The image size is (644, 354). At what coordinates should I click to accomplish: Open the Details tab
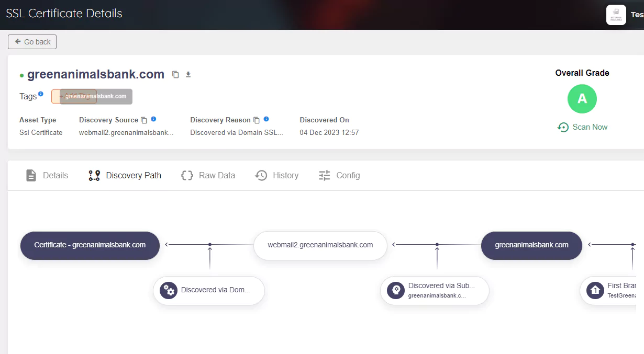[x=47, y=176]
